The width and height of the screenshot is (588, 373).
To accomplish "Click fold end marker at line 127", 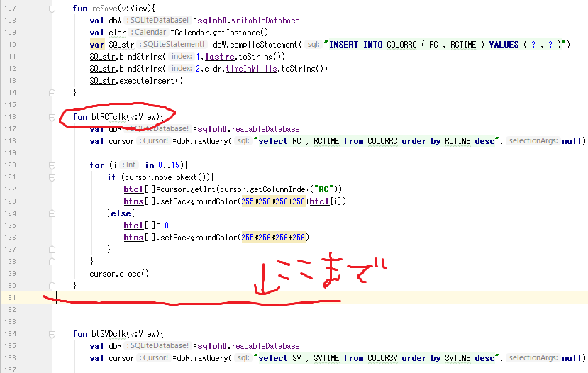I will tap(52, 250).
